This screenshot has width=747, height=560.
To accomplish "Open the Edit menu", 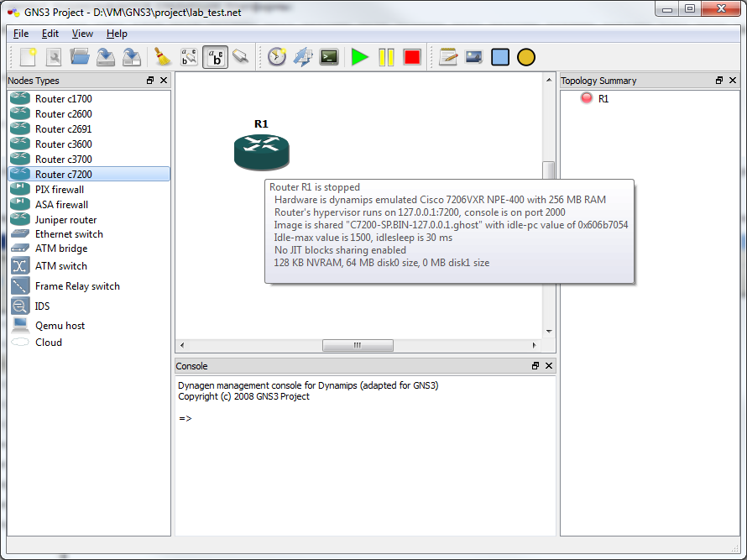I will [50, 34].
